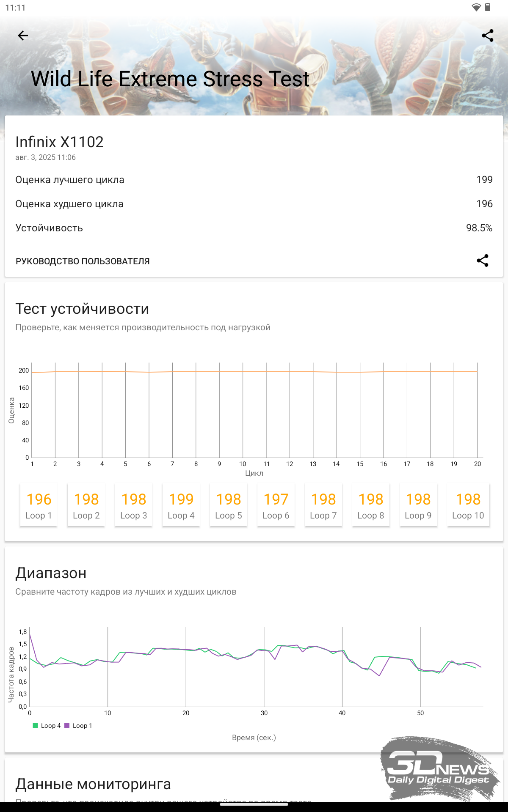
Task: Click the Данные мониторинга heading
Action: [x=93, y=784]
